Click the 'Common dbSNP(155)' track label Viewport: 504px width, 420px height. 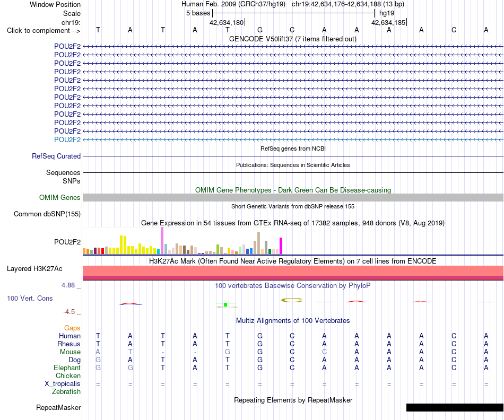click(47, 214)
